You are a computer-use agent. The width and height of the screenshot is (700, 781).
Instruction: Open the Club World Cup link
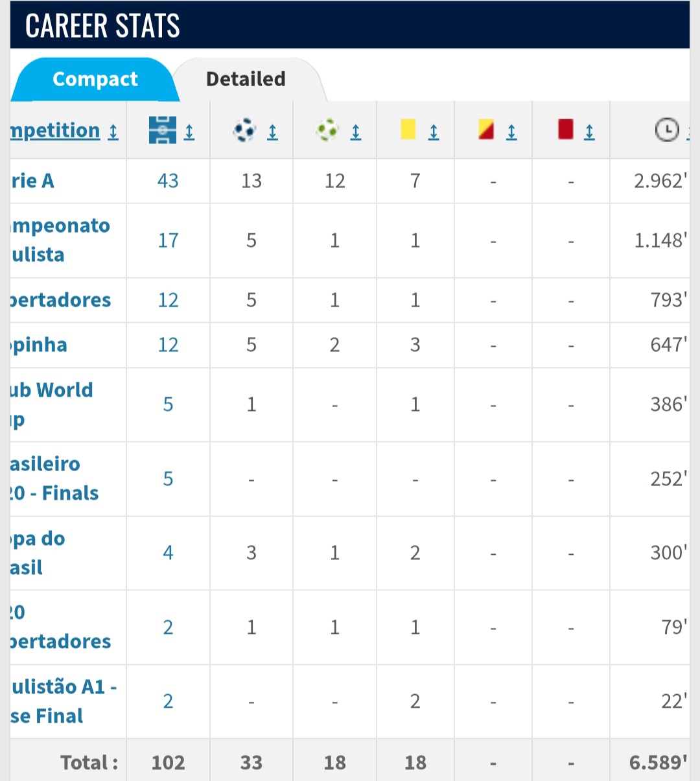pyautogui.click(x=52, y=405)
